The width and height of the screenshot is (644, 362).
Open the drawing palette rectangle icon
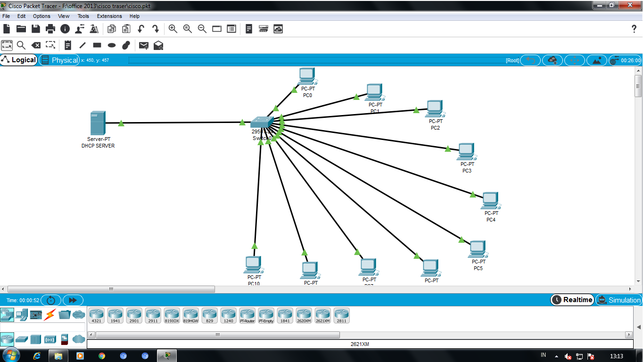point(217,29)
